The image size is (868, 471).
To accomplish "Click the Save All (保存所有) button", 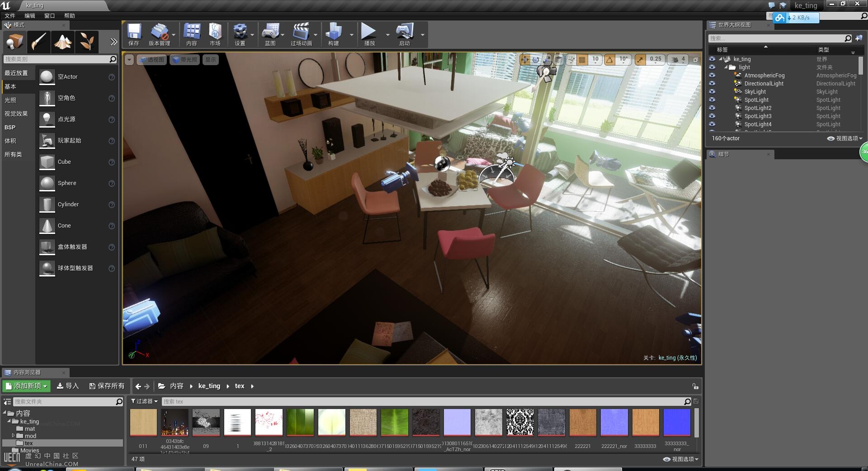I will (107, 386).
